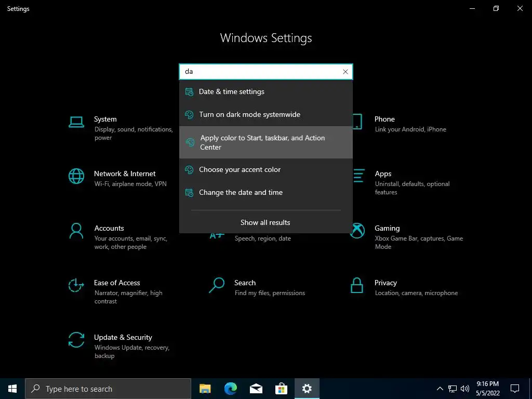Open the volume speaker tray icon
532x399 pixels.
465,389
